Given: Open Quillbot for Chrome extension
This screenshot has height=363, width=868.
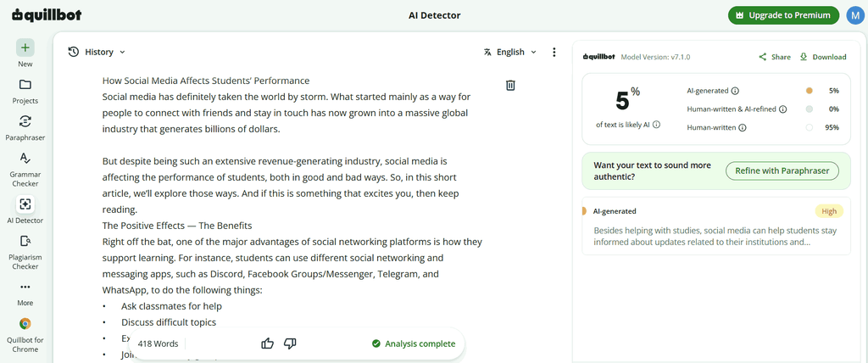Looking at the screenshot, I should point(25,335).
